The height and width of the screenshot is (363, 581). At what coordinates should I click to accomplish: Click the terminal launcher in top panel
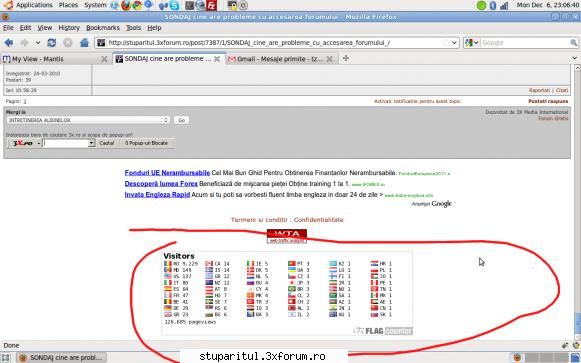(x=189, y=5)
